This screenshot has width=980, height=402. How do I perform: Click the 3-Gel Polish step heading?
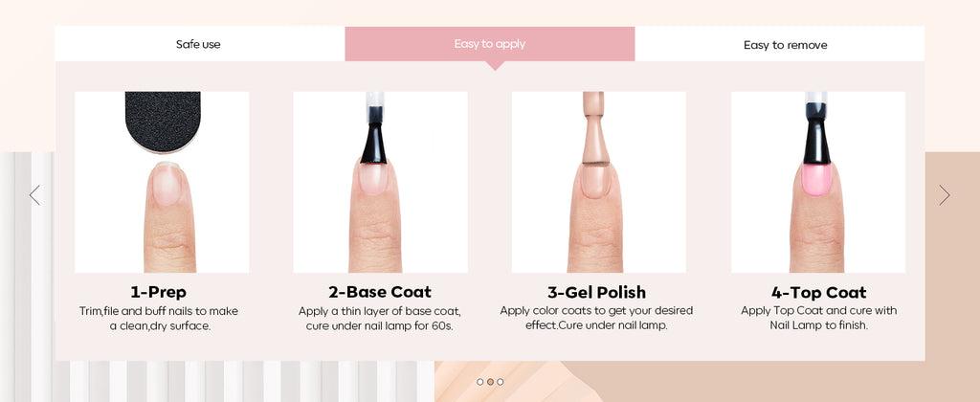(597, 292)
